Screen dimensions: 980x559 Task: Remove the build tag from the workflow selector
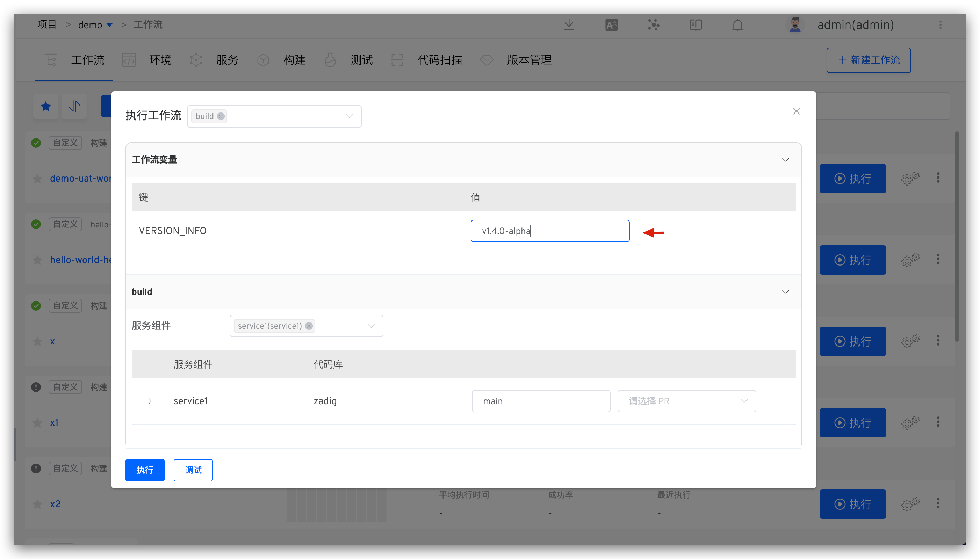(221, 116)
